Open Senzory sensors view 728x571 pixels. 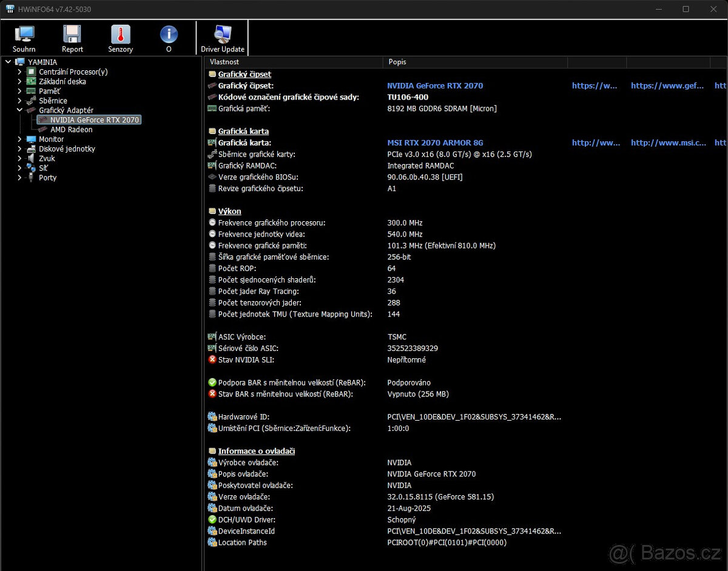(121, 39)
